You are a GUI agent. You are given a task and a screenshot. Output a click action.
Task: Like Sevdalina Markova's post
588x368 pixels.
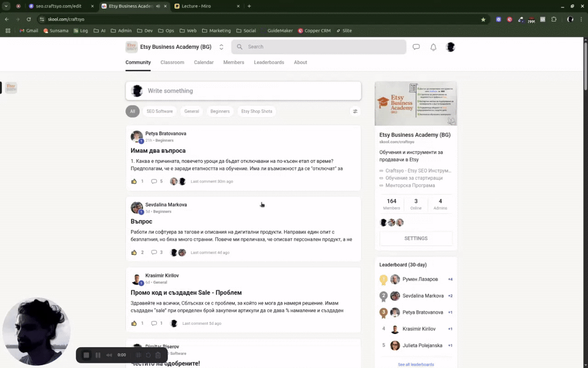pos(134,252)
